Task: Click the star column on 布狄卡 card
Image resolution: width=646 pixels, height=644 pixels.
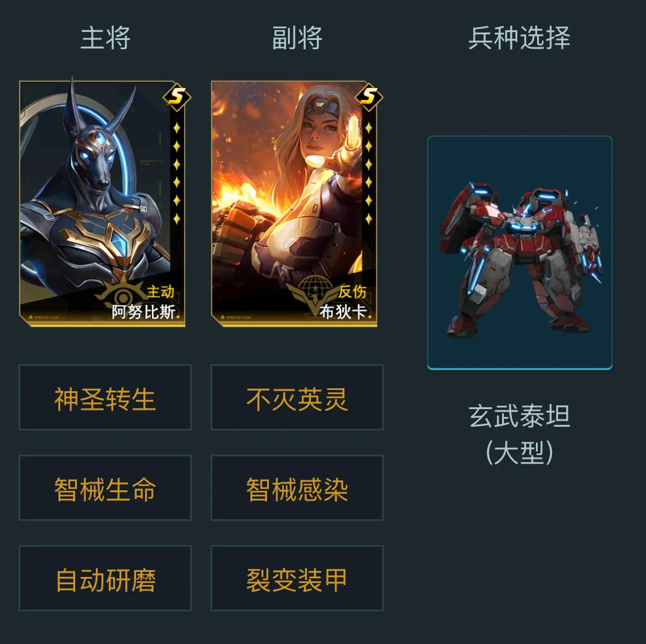Action: (369, 173)
